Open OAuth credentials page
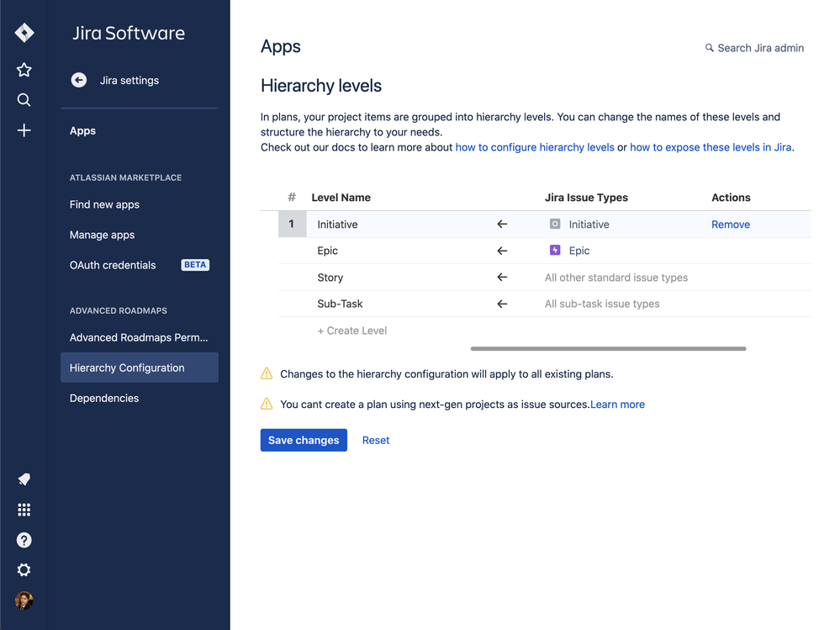Image resolution: width=840 pixels, height=630 pixels. (x=113, y=265)
